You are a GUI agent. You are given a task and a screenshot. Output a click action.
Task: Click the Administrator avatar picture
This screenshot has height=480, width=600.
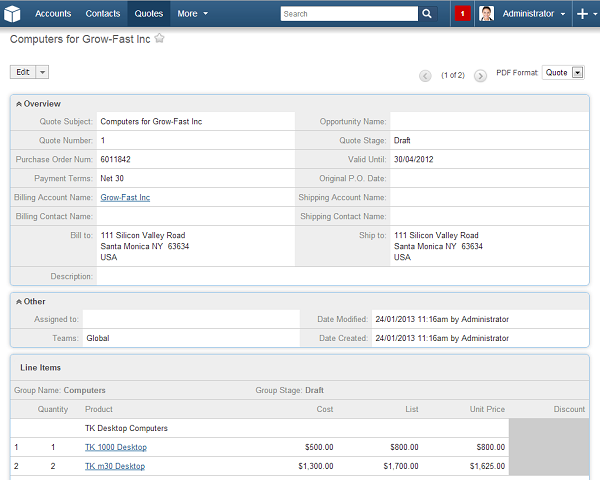tap(486, 14)
